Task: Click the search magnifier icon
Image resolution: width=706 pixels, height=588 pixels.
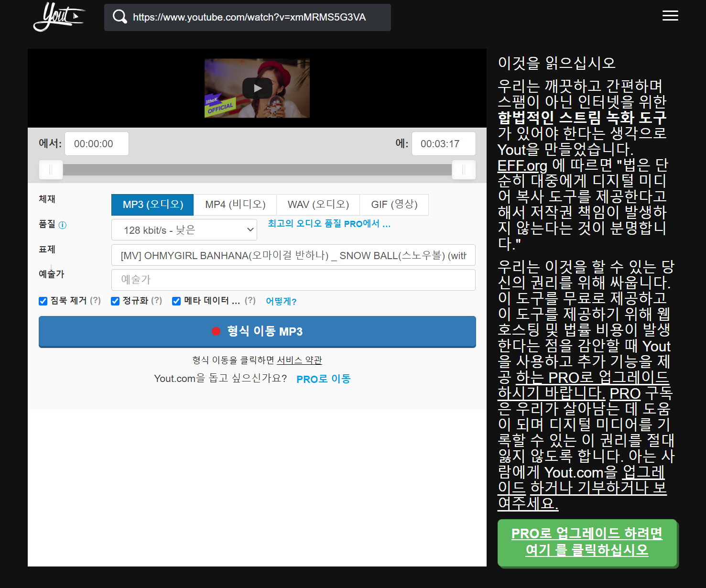Action: [119, 17]
